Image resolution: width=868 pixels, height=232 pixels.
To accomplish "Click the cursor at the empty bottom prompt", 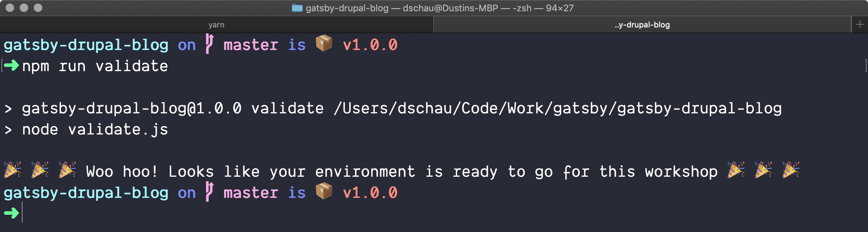I will 22,212.
